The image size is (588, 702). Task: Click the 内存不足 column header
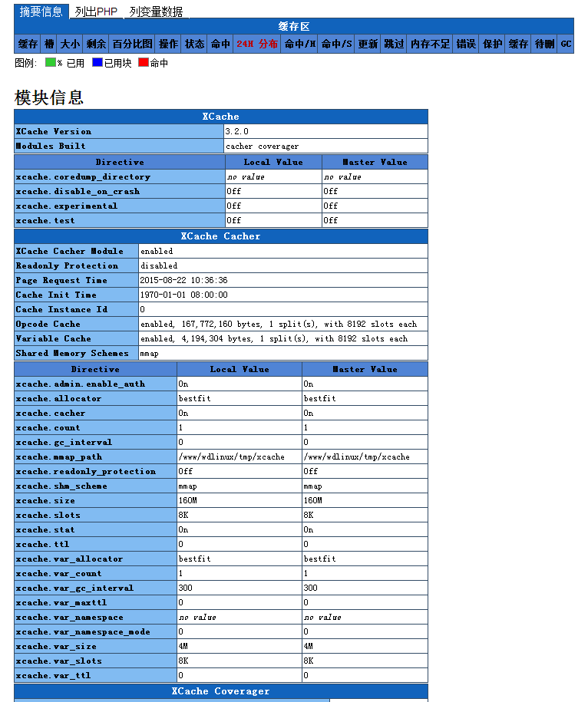(430, 44)
